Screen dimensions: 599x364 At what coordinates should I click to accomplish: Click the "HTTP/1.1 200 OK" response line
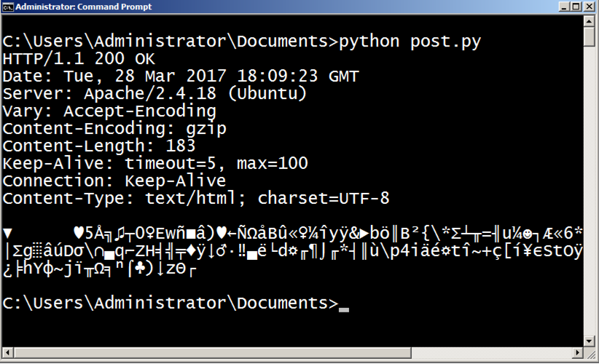(x=79, y=58)
